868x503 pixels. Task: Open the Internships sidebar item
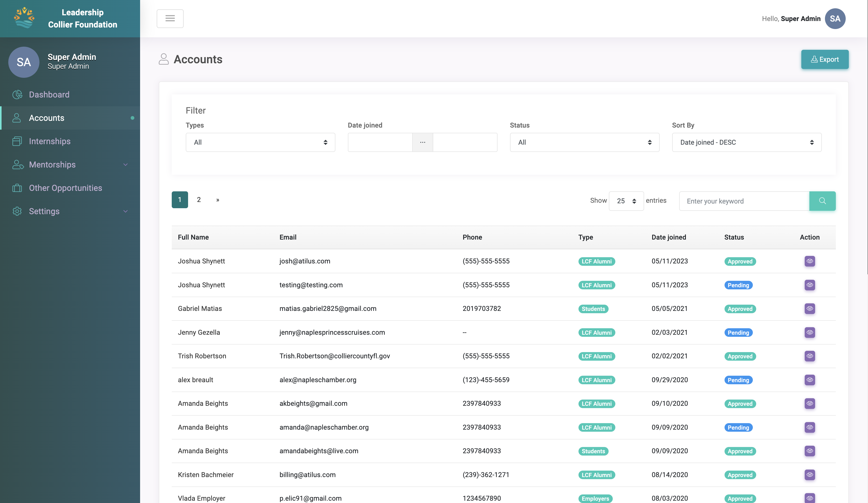tap(50, 141)
